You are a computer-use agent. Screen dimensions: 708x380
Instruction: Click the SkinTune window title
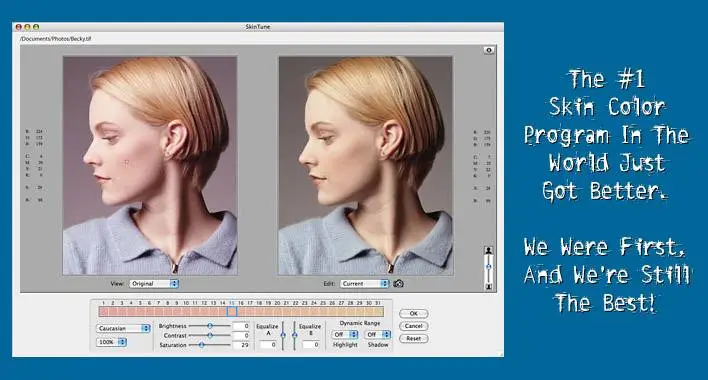click(258, 27)
